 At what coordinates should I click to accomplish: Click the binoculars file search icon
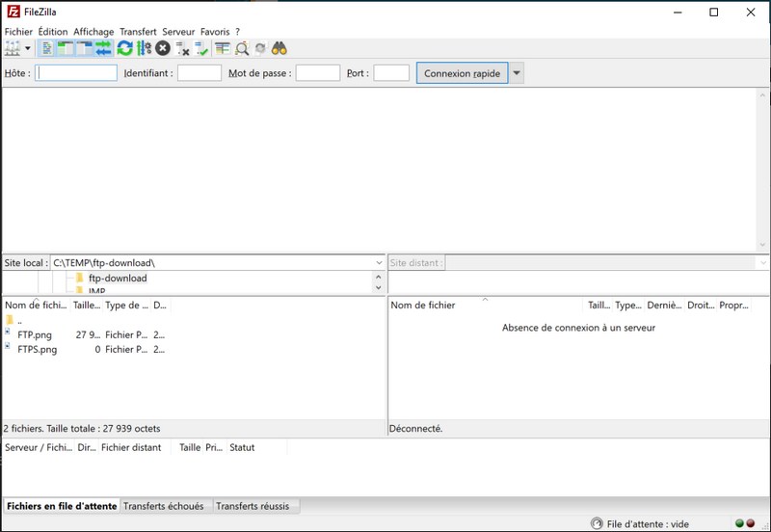pyautogui.click(x=279, y=48)
